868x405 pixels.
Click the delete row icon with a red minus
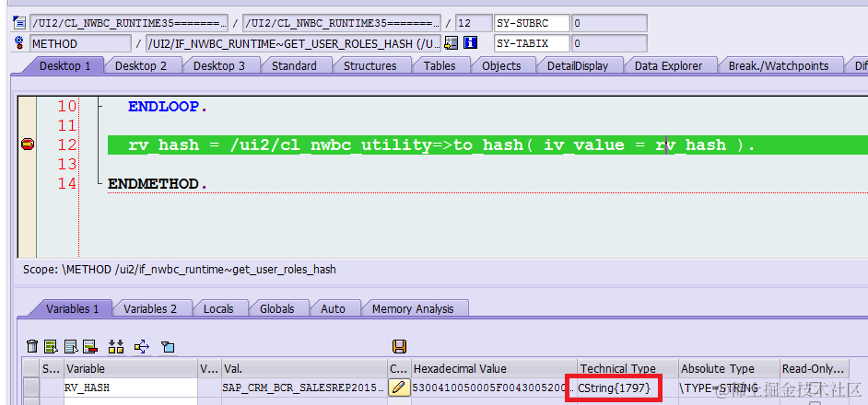(x=90, y=347)
